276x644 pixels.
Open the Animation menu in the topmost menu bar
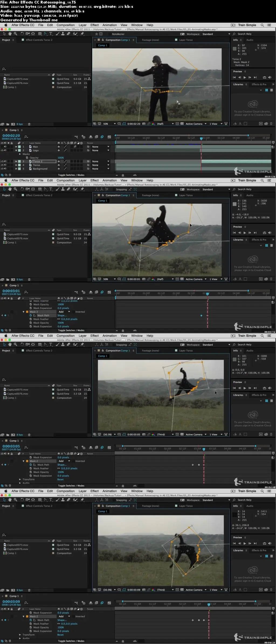coord(109,25)
